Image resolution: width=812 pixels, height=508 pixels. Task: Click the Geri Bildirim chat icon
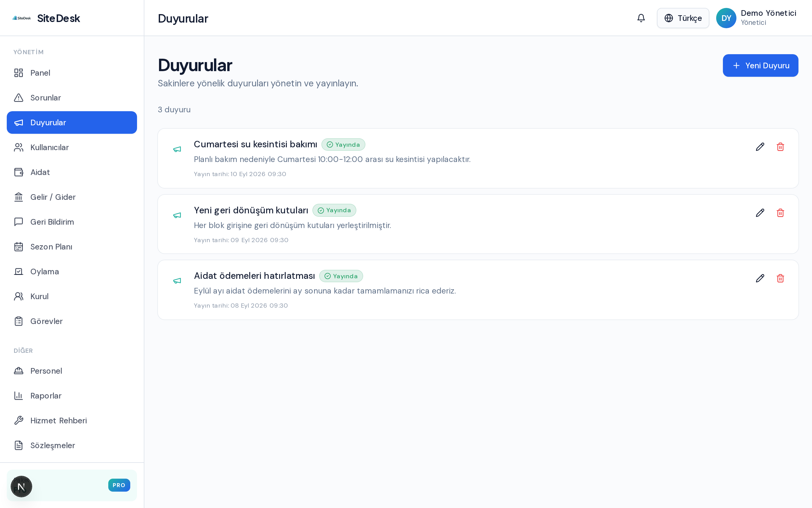(x=19, y=222)
